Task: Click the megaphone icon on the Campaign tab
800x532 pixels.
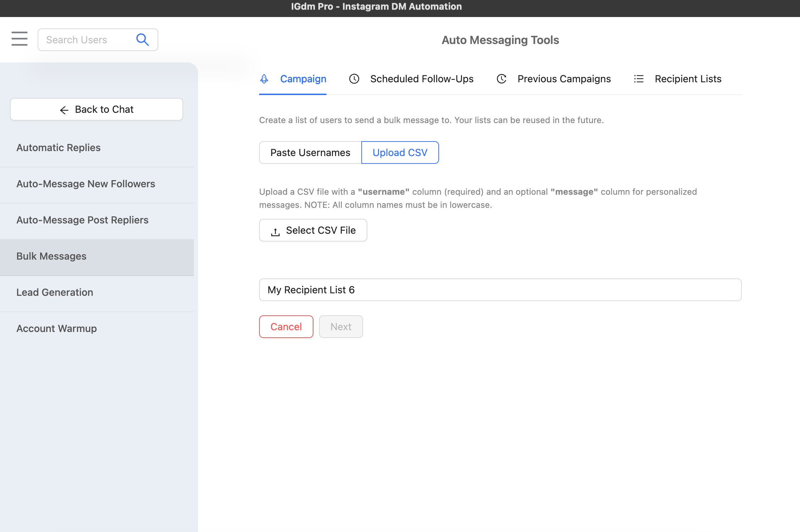Action: 264,79
